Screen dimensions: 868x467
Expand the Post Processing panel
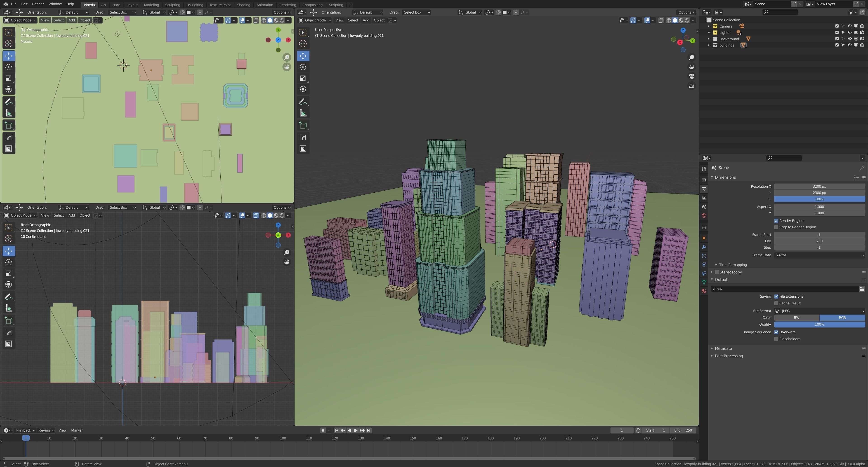click(x=712, y=356)
